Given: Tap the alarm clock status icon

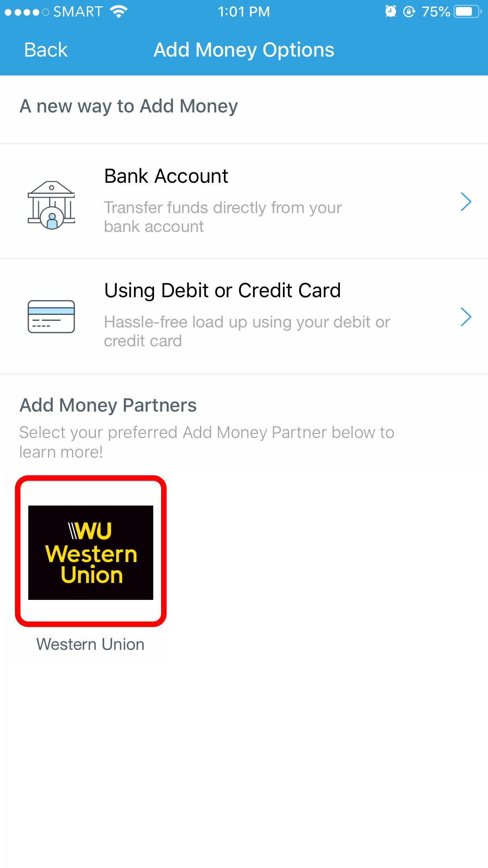Looking at the screenshot, I should [x=391, y=11].
